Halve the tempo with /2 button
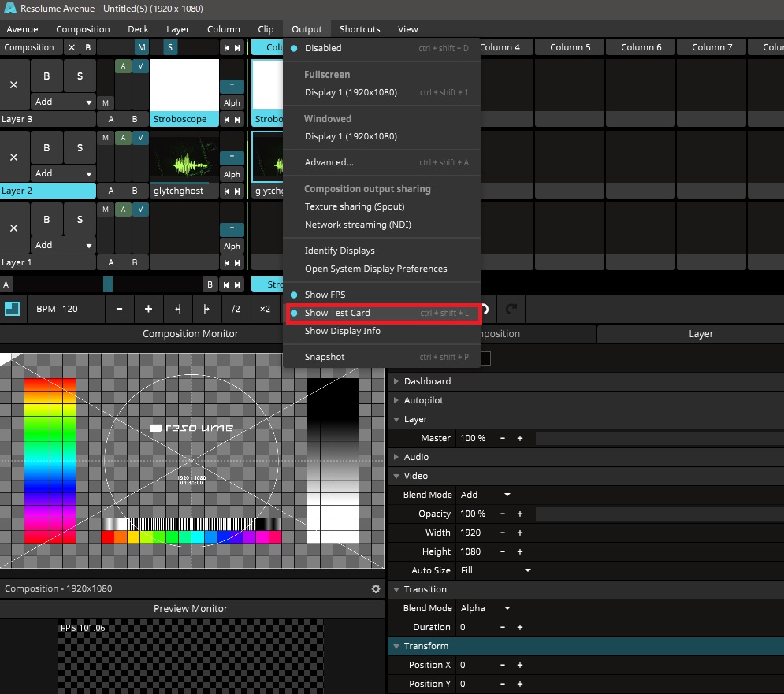This screenshot has height=694, width=784. tap(236, 309)
